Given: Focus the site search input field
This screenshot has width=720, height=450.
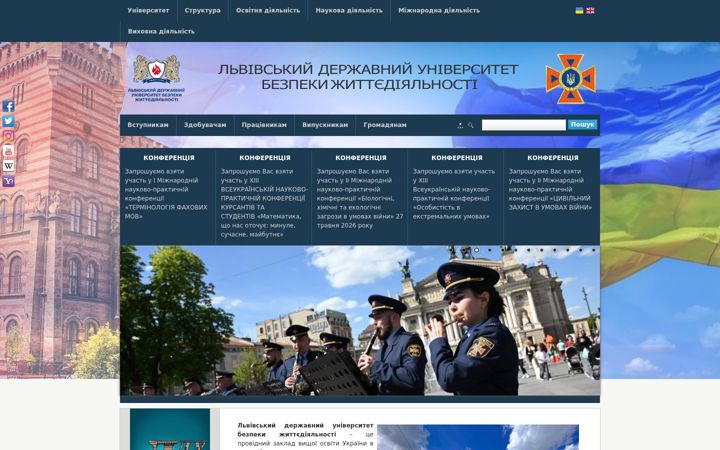Looking at the screenshot, I should [x=523, y=125].
